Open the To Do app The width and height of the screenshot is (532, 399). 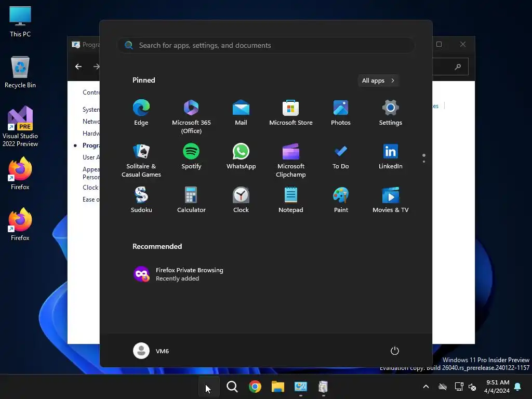341,156
